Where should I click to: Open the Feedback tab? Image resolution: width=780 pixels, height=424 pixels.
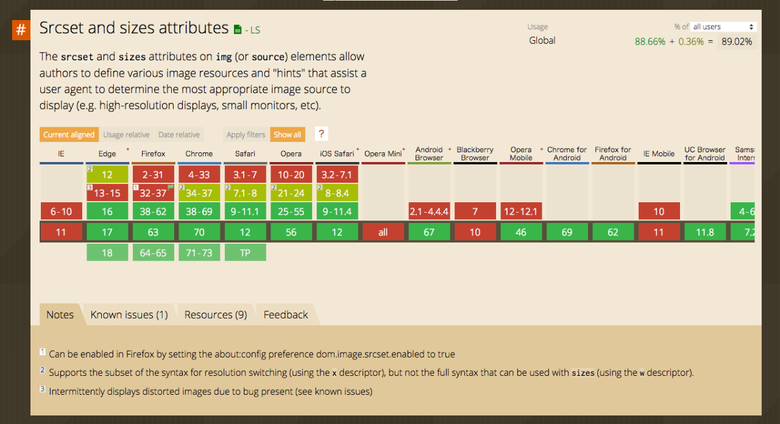click(285, 314)
